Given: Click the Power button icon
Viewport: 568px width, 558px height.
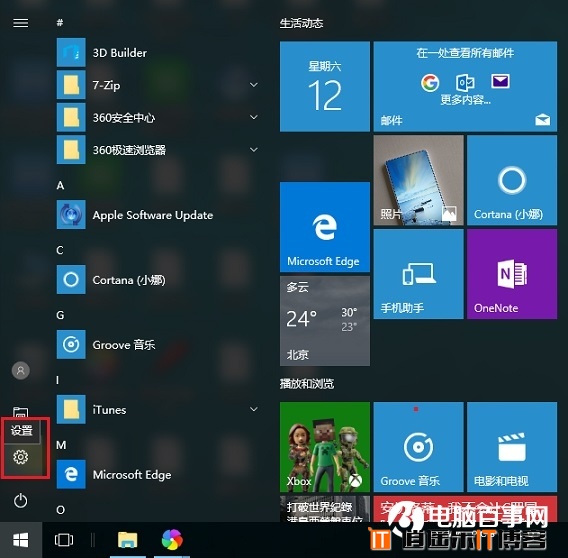Looking at the screenshot, I should click(x=21, y=501).
